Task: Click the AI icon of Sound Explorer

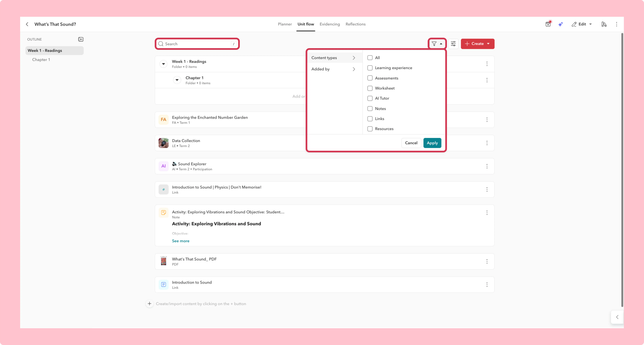Action: coord(164,166)
